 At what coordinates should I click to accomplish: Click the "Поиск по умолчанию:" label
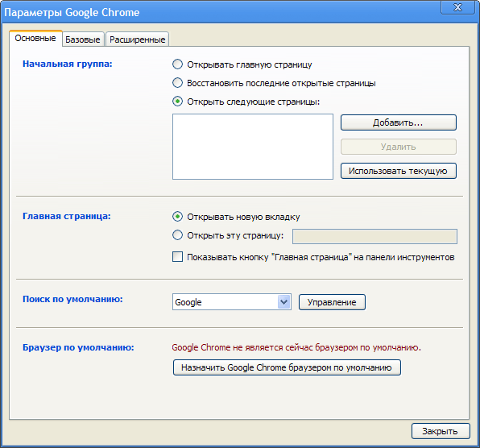click(72, 299)
